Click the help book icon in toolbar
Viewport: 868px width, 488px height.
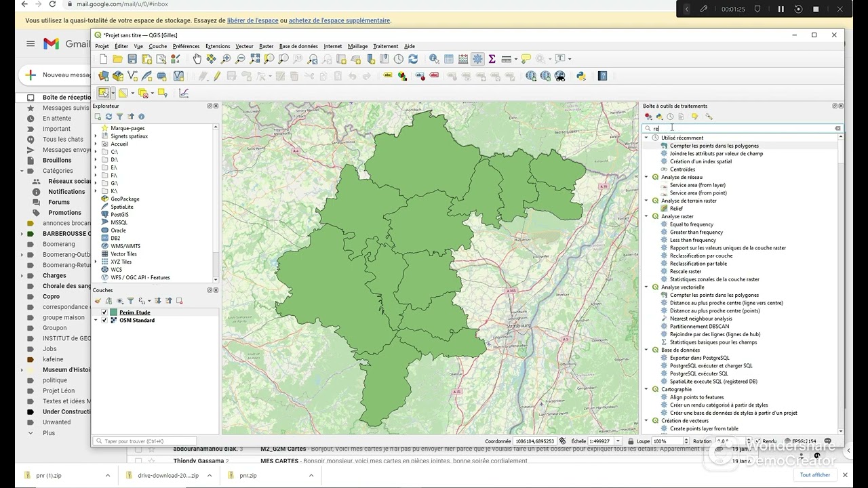click(603, 76)
